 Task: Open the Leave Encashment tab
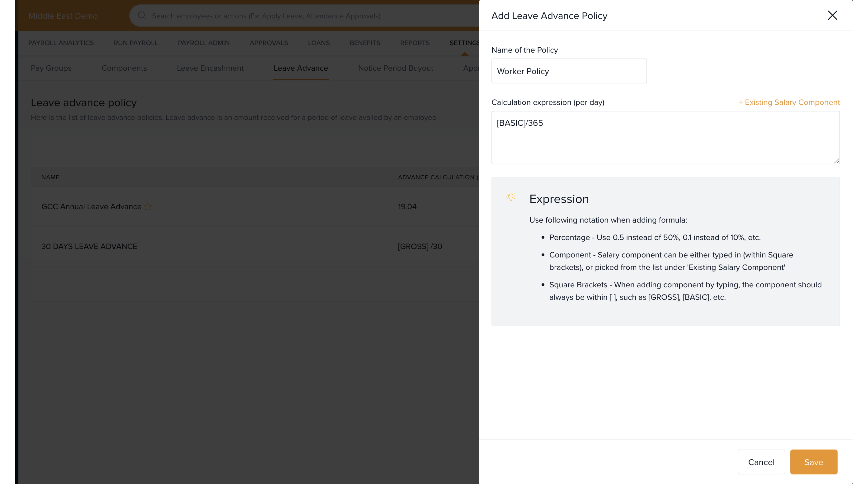(x=210, y=68)
